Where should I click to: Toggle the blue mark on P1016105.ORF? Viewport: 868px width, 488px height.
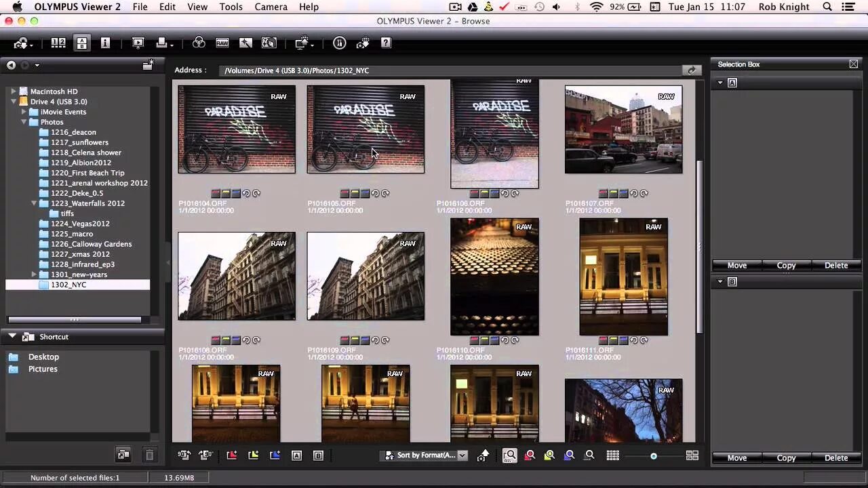click(365, 193)
